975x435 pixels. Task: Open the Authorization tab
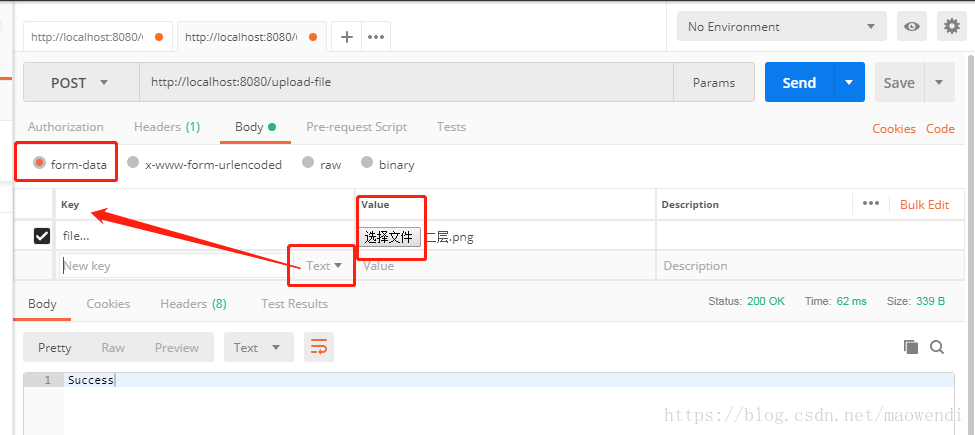(x=66, y=127)
